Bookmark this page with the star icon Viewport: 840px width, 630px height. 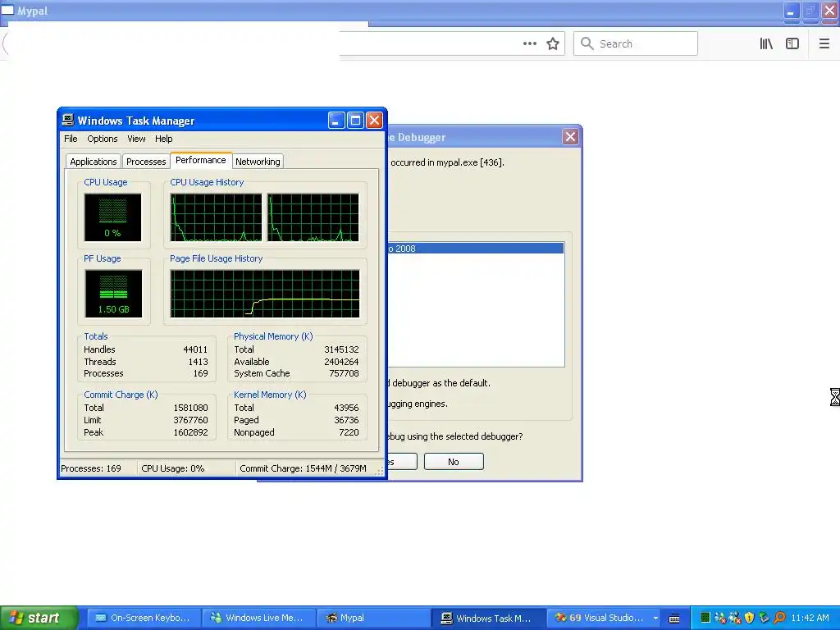[553, 44]
